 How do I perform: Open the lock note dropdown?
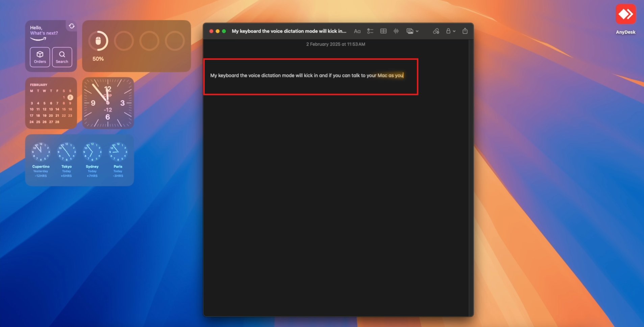pos(451,31)
